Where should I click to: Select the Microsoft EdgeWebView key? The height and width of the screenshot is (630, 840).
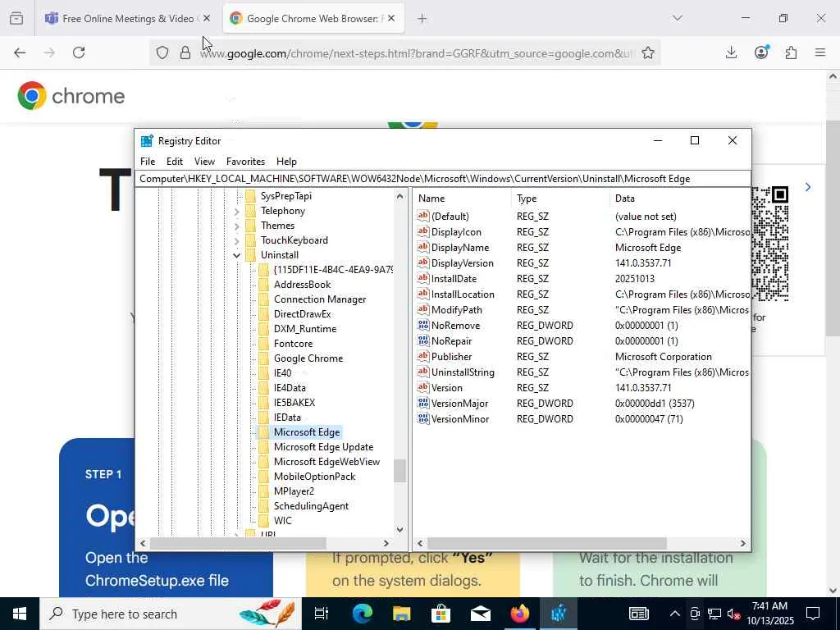(326, 462)
